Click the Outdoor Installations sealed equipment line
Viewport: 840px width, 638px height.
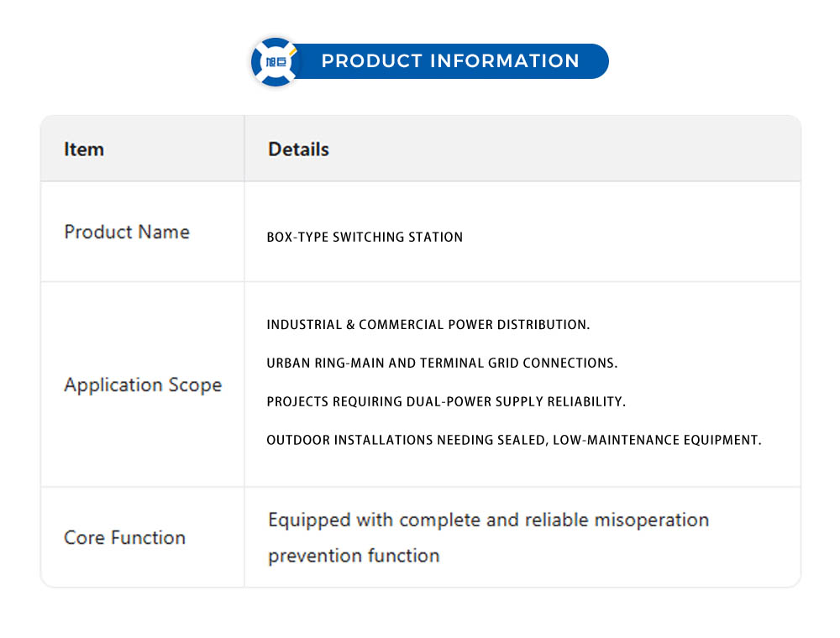coord(513,441)
